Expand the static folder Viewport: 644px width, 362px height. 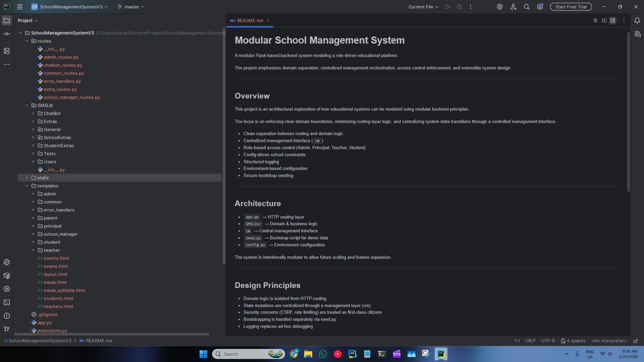click(x=27, y=178)
